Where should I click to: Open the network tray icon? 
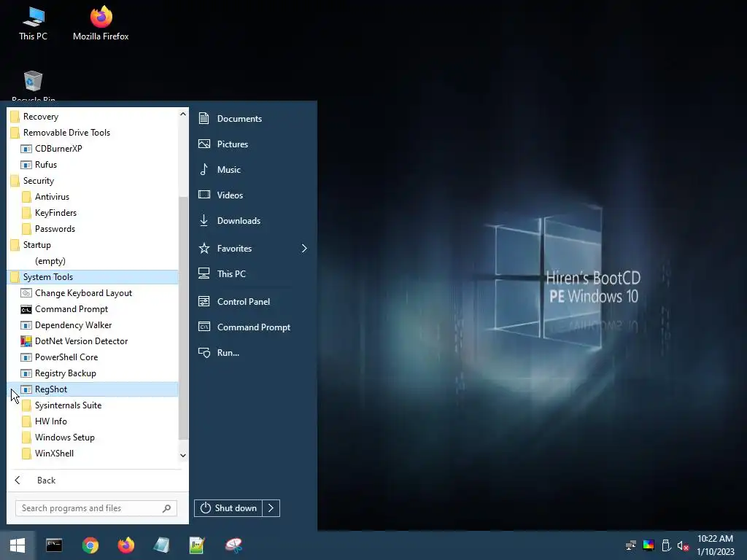click(x=631, y=545)
